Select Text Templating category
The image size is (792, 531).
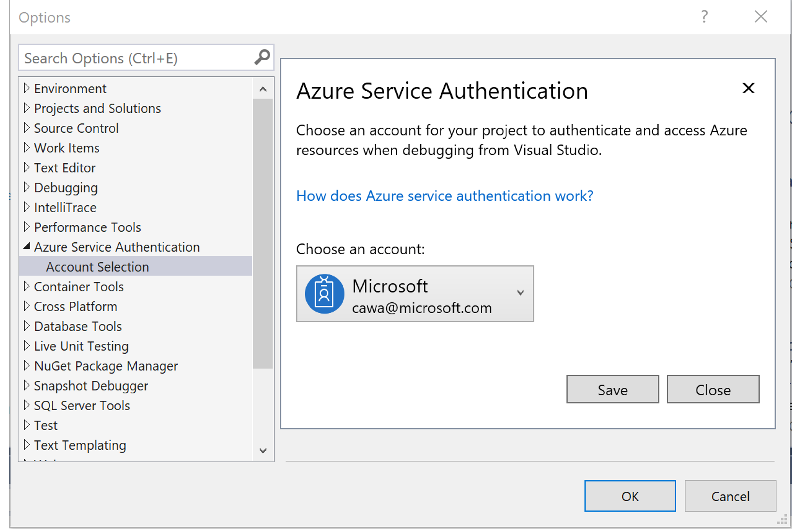(x=80, y=446)
